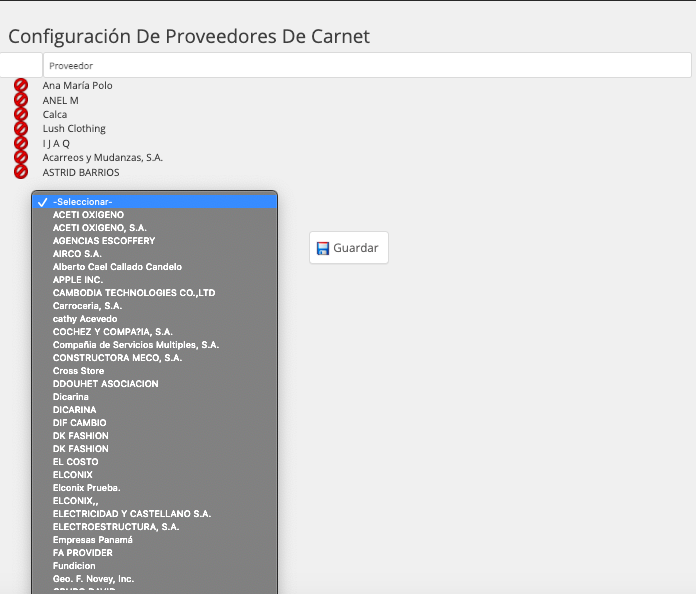Select ACETI OXIGENO from the dropdown list

click(154, 215)
